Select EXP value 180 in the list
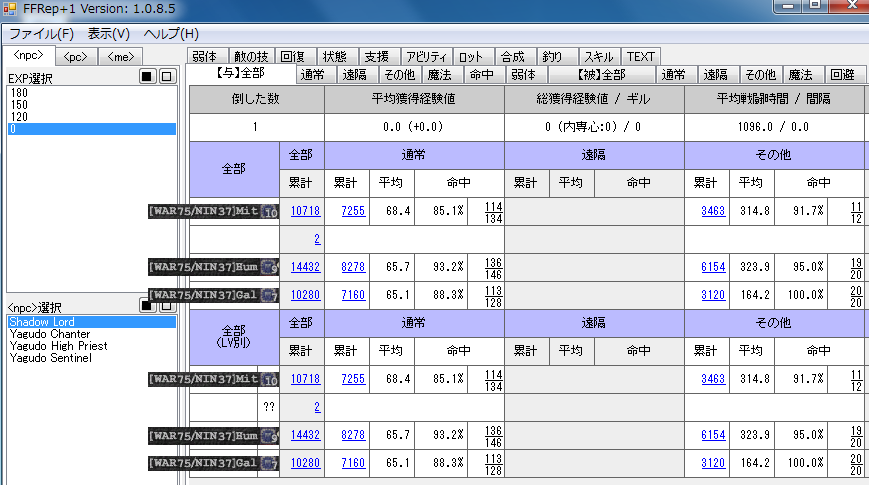Image resolution: width=869 pixels, height=485 pixels. 19,93
